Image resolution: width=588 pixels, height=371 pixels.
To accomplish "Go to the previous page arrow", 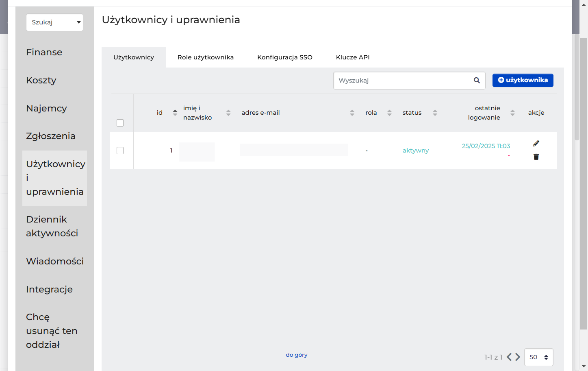I will coord(509,357).
